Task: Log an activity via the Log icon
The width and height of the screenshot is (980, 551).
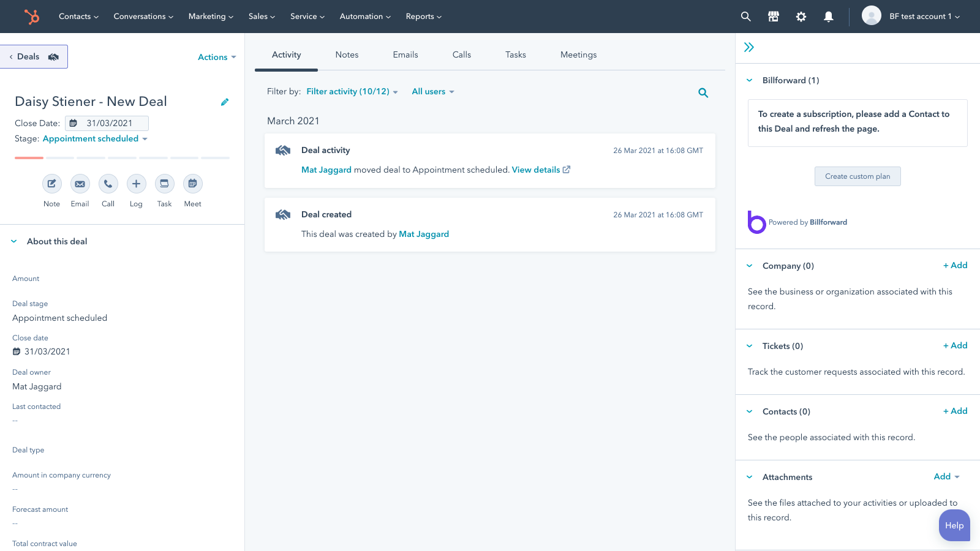Action: coord(136,184)
